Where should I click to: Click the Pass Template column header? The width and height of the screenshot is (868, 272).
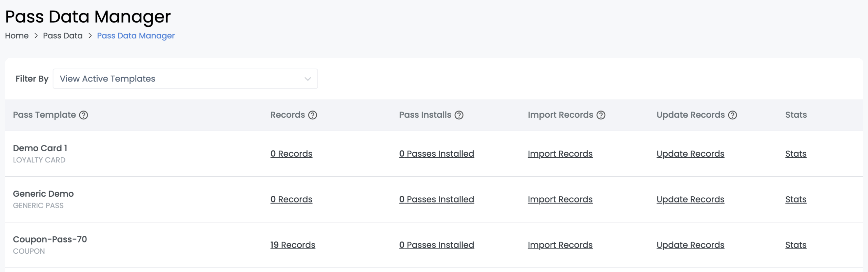coord(44,115)
